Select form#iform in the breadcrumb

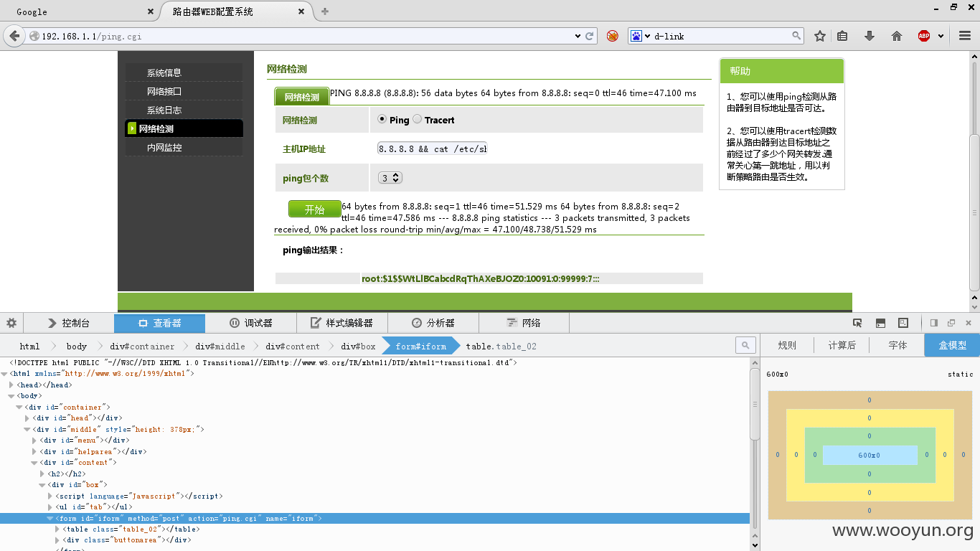(420, 346)
